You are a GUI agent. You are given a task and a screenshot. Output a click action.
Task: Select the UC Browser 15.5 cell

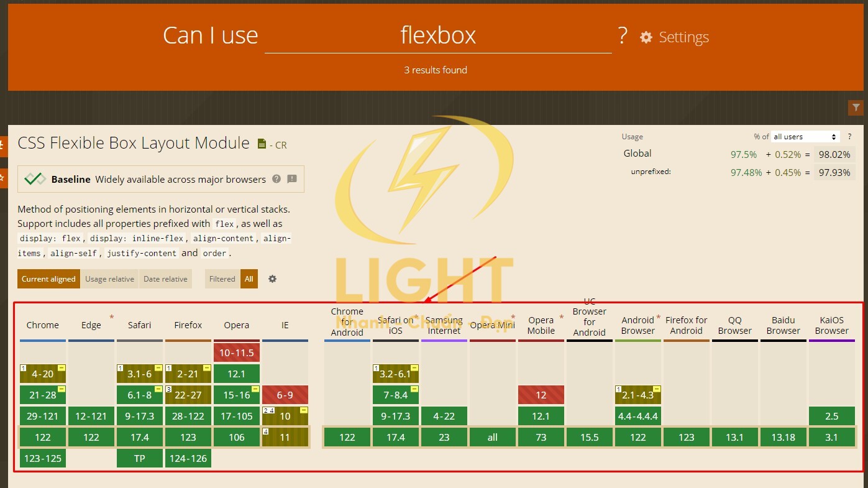(x=590, y=437)
